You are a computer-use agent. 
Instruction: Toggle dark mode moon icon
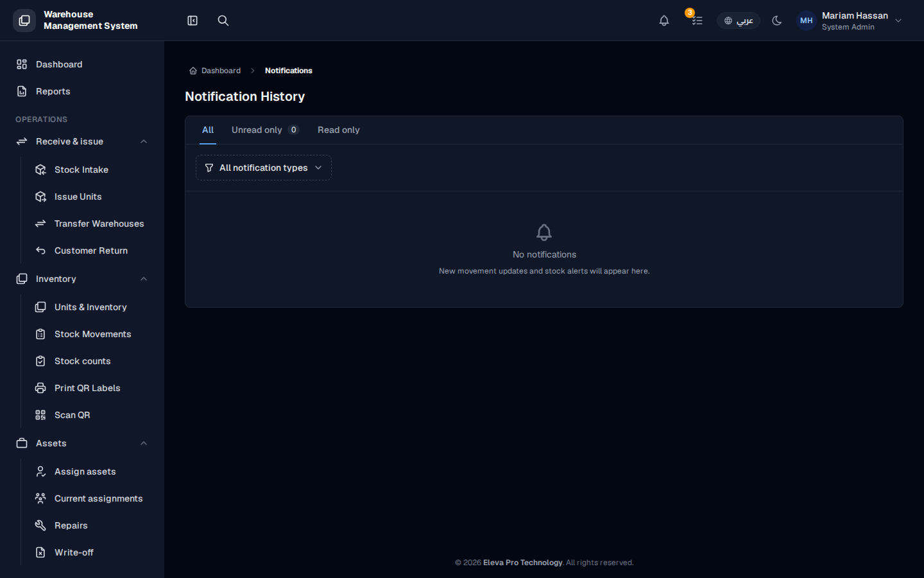click(777, 21)
